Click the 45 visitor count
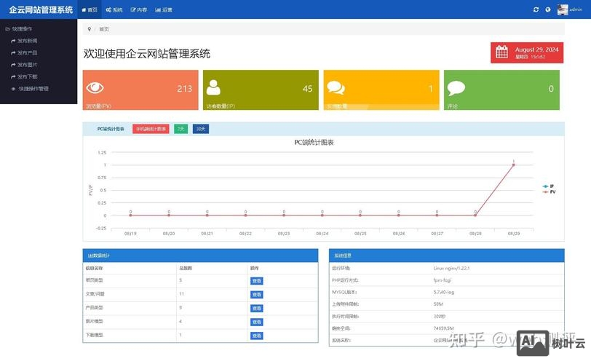This screenshot has width=591, height=364. [308, 89]
